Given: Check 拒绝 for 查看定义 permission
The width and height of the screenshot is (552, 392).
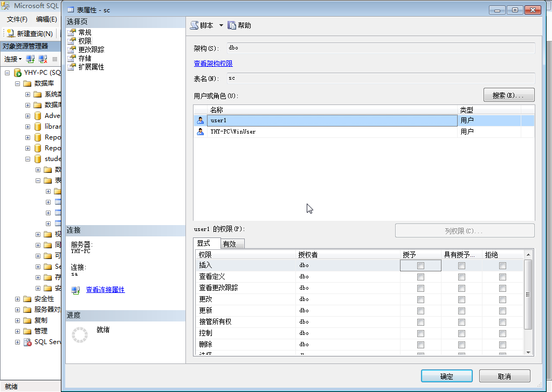Looking at the screenshot, I should [x=503, y=277].
